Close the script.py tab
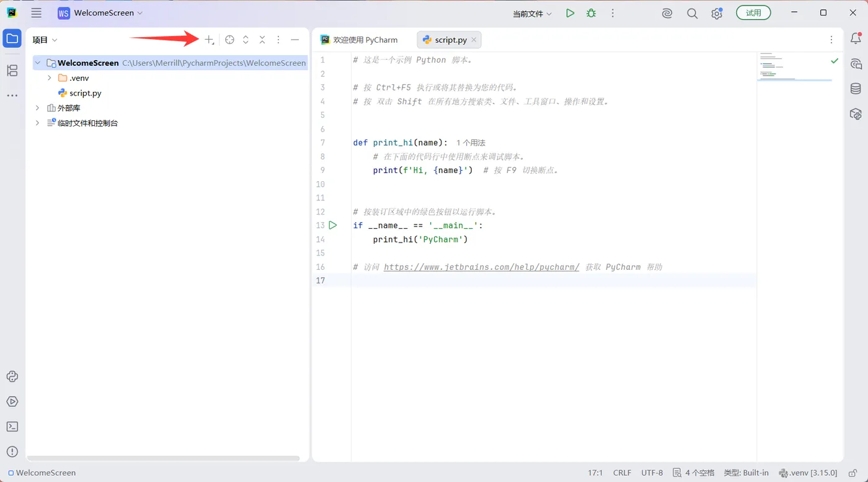 click(x=474, y=40)
